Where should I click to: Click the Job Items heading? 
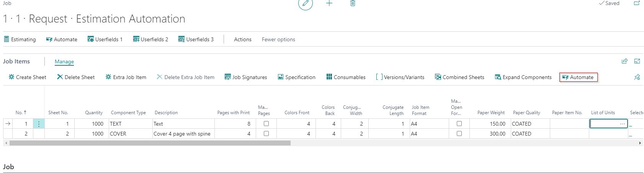16,61
